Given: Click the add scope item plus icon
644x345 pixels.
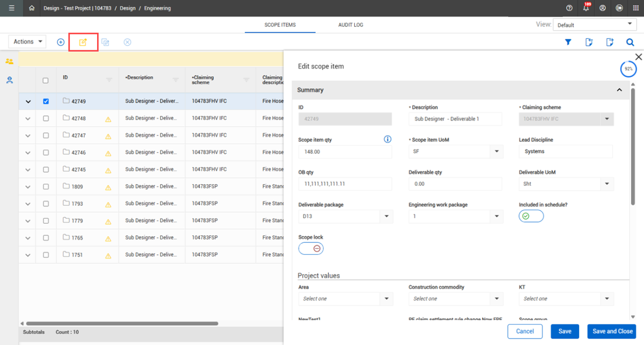Looking at the screenshot, I should tap(61, 42).
